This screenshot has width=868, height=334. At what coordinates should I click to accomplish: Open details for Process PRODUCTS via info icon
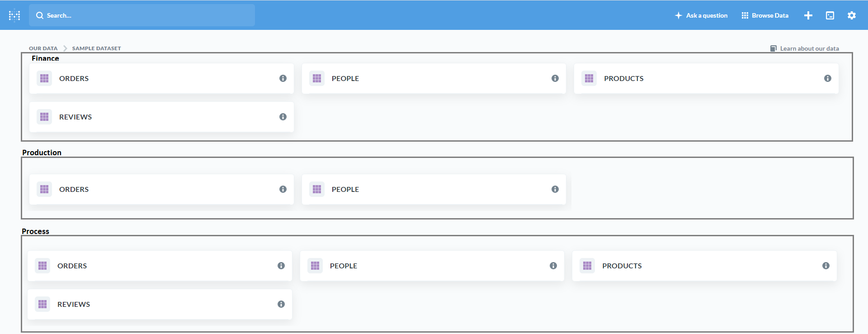826,266
